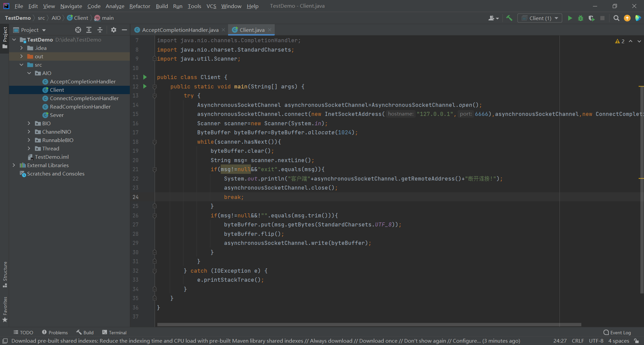
Task: Toggle read-only lock icon in status bar
Action: 636,341
